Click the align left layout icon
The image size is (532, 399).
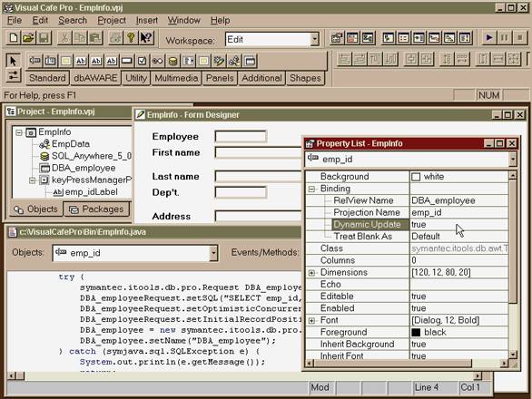(x=345, y=59)
